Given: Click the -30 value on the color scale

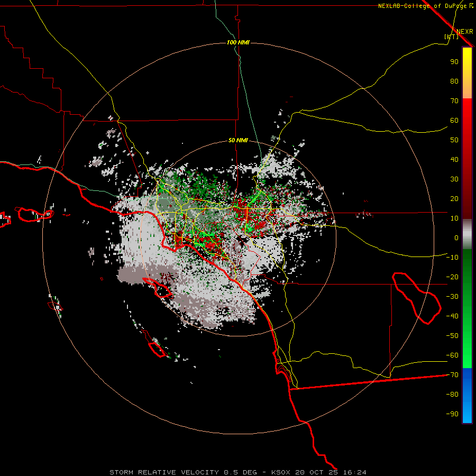Looking at the screenshot, I should 452,297.
